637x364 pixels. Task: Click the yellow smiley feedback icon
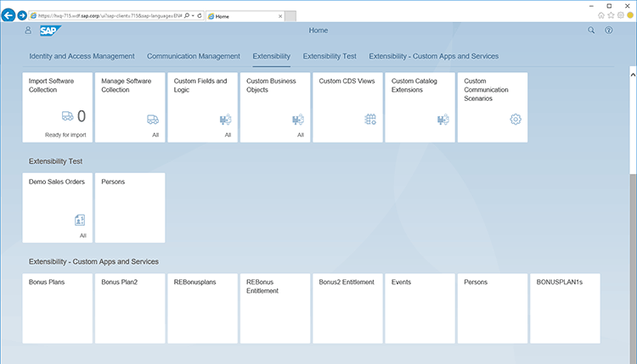[630, 15]
